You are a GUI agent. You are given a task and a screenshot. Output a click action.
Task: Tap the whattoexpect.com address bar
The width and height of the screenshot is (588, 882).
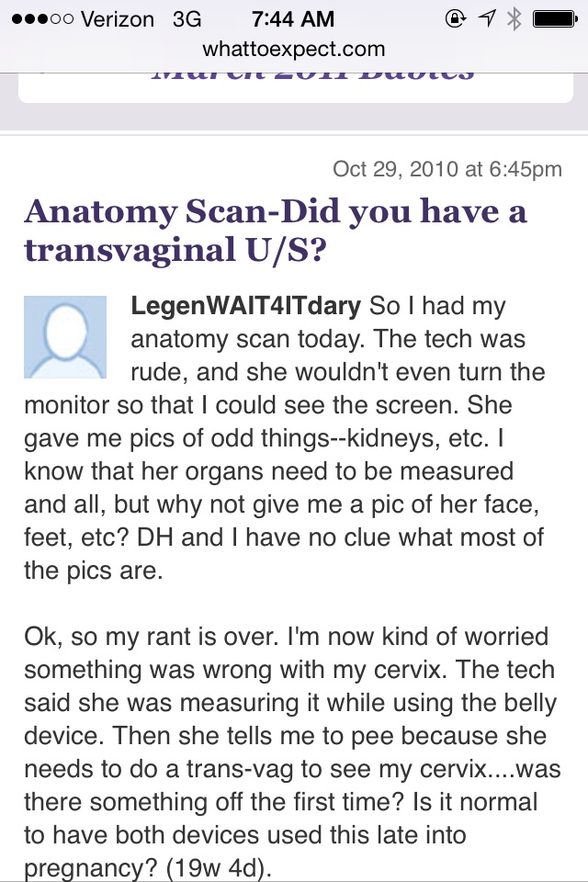294,49
